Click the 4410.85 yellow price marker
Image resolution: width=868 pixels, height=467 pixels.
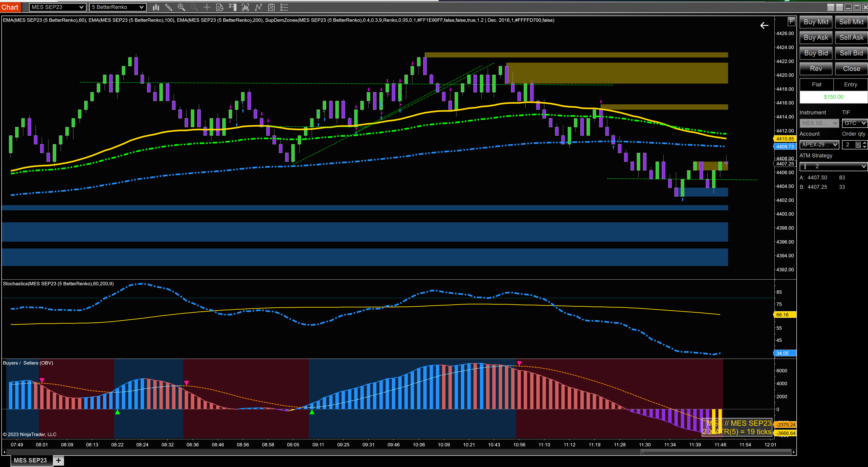point(785,139)
